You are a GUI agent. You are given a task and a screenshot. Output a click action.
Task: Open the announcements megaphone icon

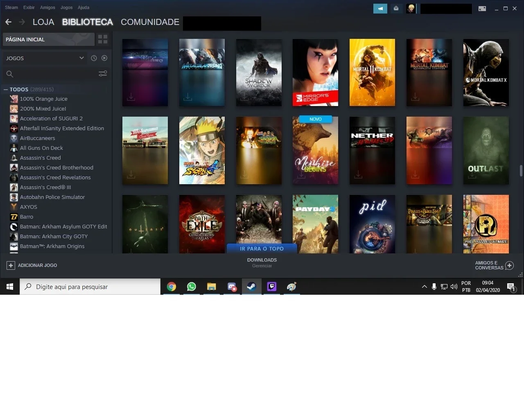click(x=380, y=8)
